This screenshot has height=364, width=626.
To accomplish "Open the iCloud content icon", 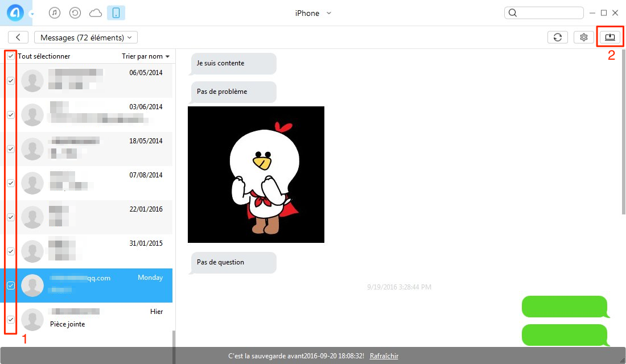I will [x=96, y=13].
